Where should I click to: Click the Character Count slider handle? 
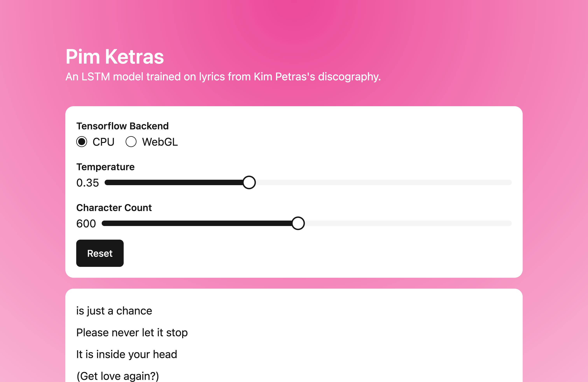298,223
